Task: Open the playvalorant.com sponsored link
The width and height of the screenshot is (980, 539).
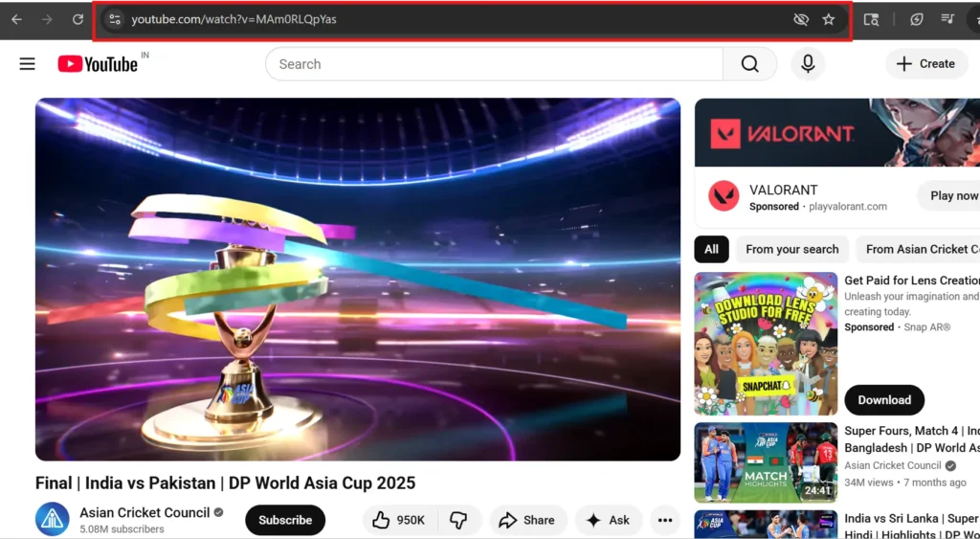Action: 848,207
